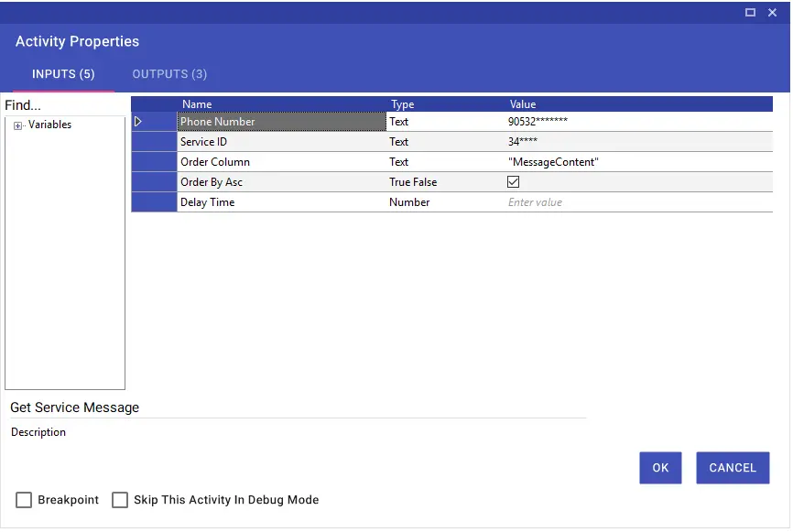Viewport: 793px width, 532px height.
Task: Click the CANCEL button
Action: tap(732, 468)
